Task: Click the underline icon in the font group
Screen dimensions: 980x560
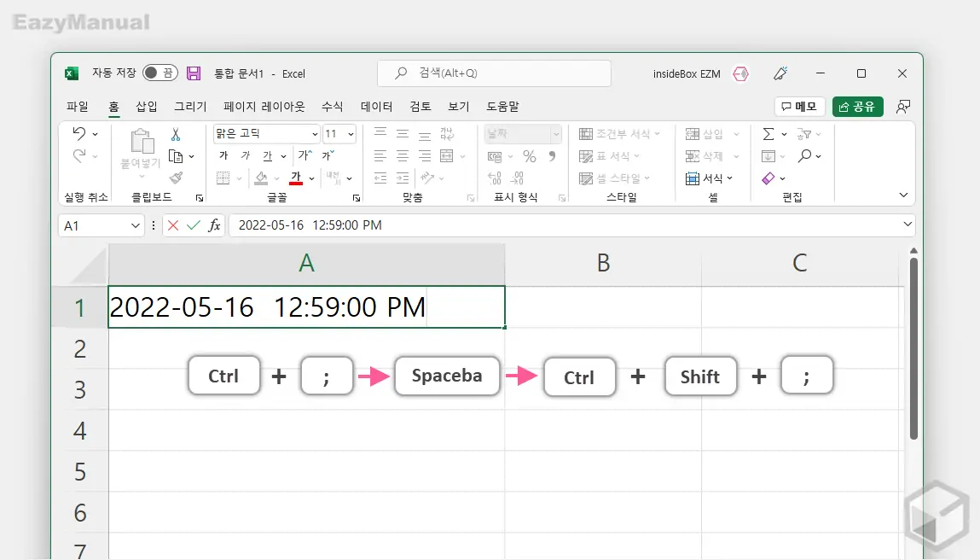Action: pyautogui.click(x=267, y=155)
